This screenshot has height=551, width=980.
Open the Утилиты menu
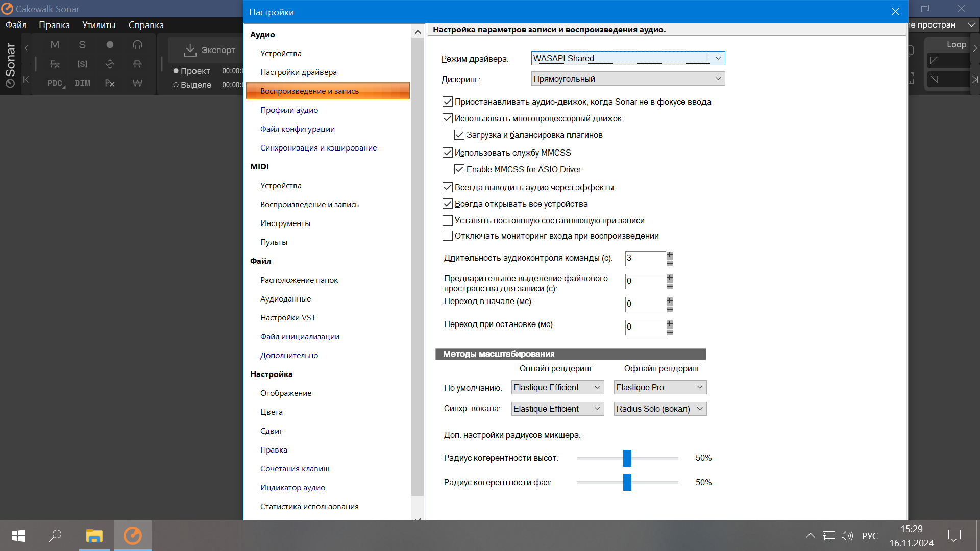point(99,25)
